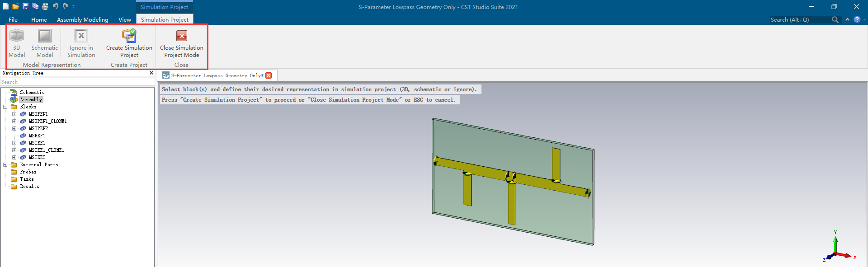
Task: Close the Navigation Tree panel
Action: click(151, 73)
